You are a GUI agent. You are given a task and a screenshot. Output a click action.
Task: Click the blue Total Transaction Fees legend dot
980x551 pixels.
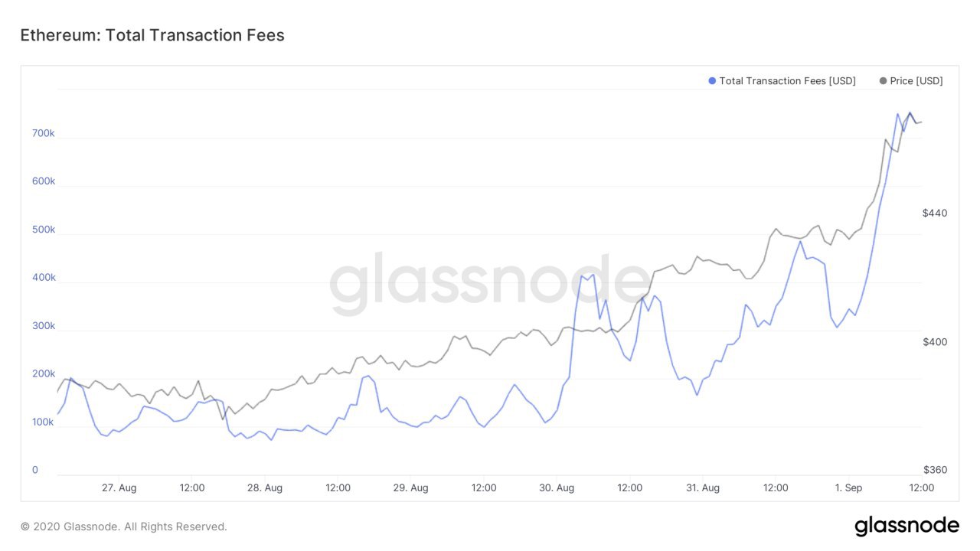click(713, 81)
